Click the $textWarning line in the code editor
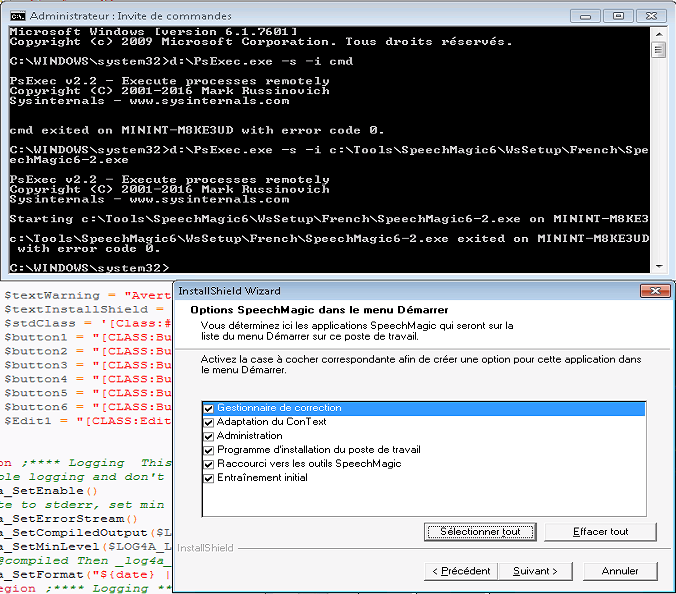The image size is (676, 594). point(87,296)
